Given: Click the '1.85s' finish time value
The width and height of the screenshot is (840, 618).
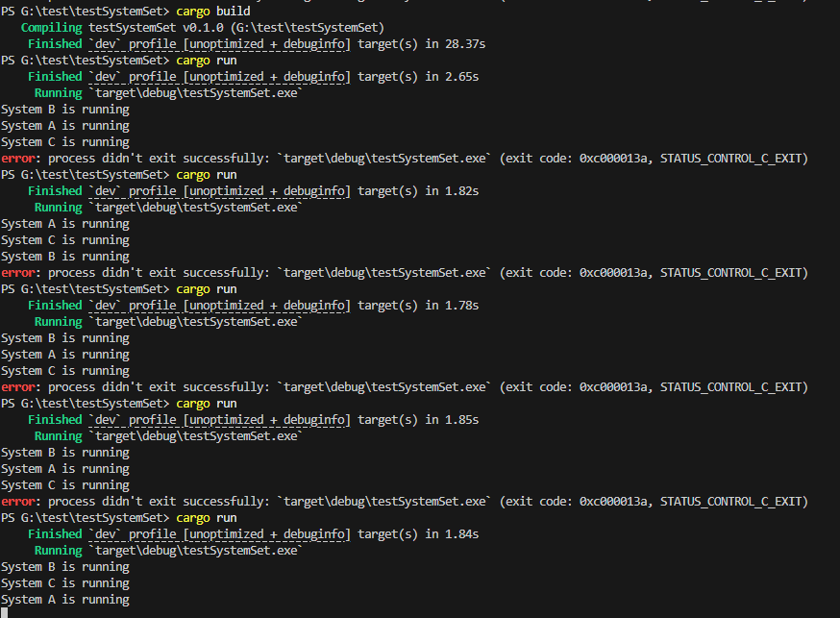Looking at the screenshot, I should click(461, 420).
